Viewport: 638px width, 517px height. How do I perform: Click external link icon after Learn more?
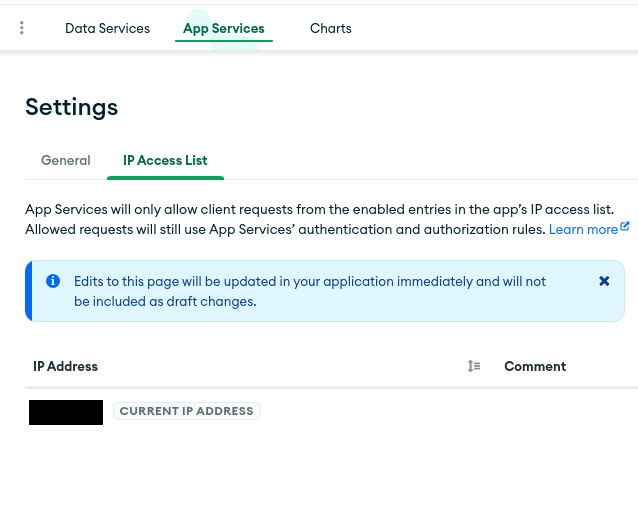625,227
